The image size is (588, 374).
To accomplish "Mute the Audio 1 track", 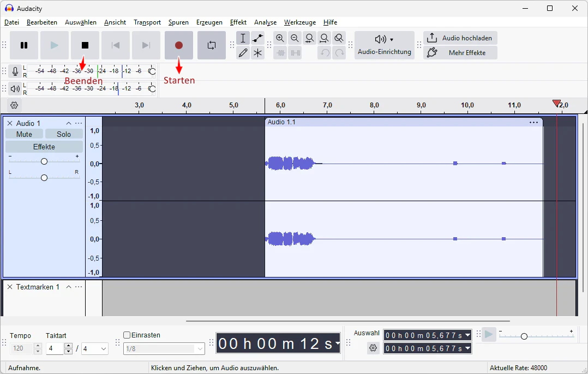I will (x=24, y=134).
